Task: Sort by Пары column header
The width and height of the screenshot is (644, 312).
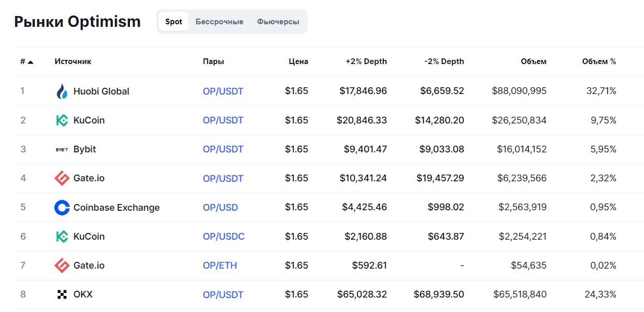Action: tap(214, 61)
